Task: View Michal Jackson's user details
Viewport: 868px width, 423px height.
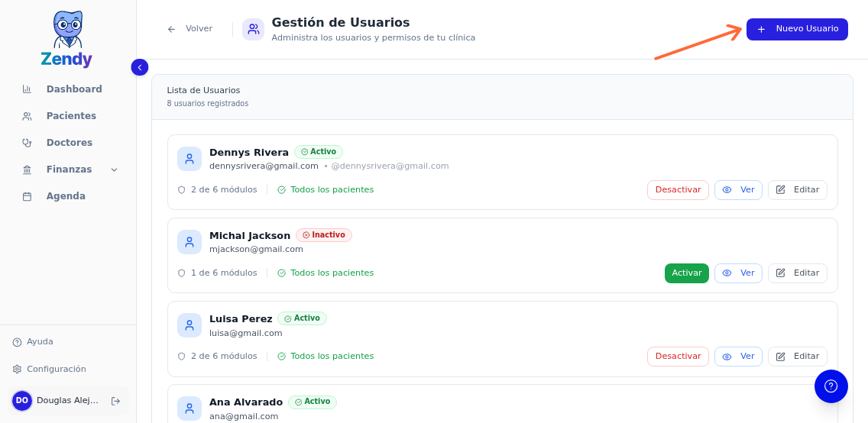Action: [x=738, y=273]
